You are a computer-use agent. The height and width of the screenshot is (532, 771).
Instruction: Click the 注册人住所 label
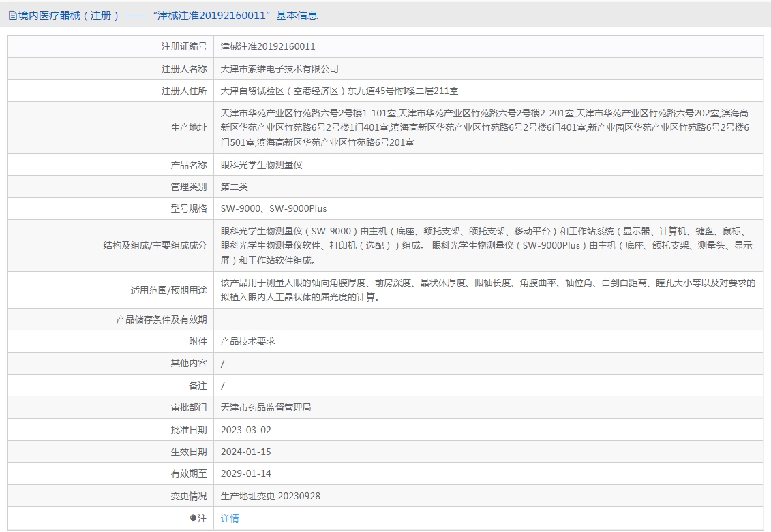pos(184,91)
